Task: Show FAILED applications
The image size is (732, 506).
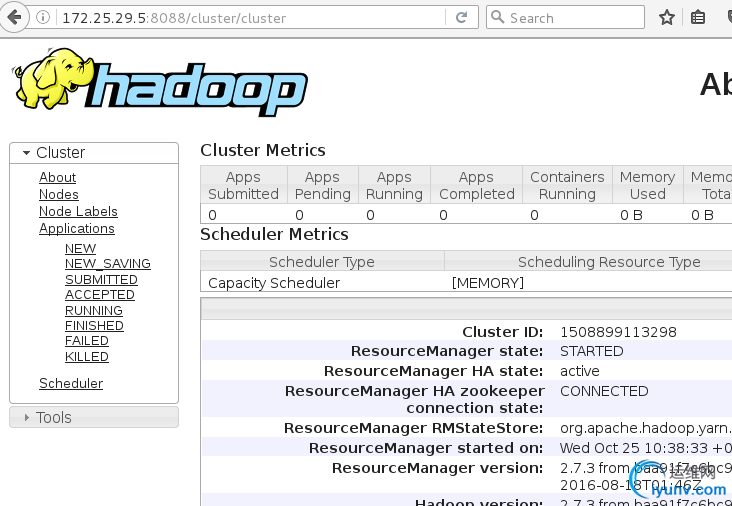Action: pyautogui.click(x=86, y=341)
